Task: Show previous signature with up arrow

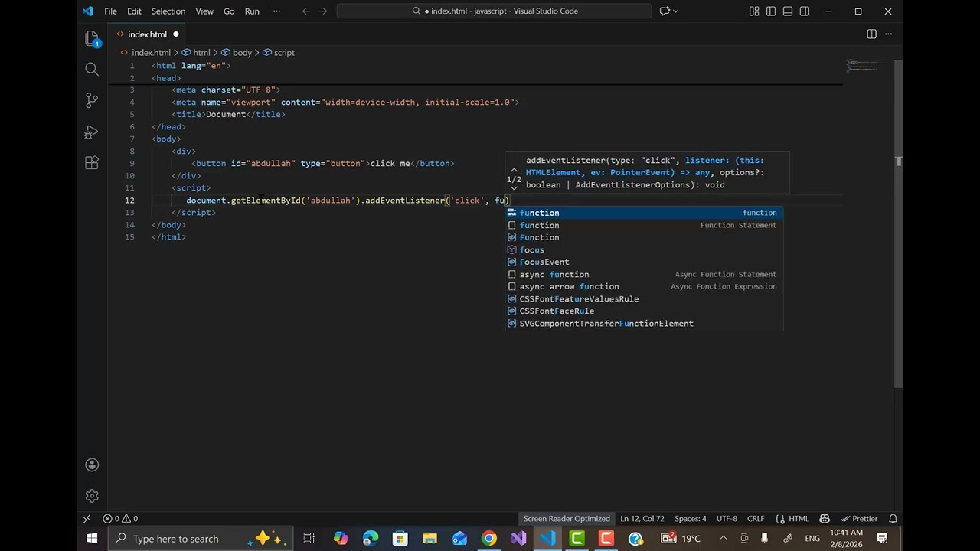Action: 514,171
